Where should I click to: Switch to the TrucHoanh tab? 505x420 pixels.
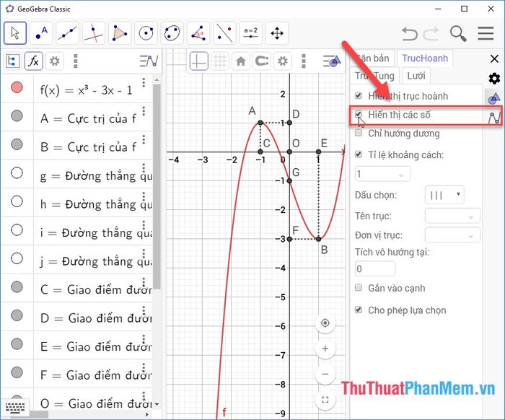[425, 58]
